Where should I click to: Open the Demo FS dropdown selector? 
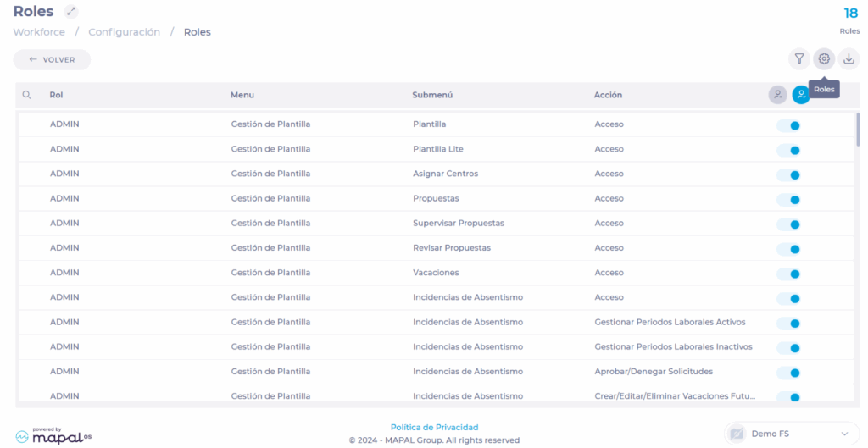coord(791,434)
